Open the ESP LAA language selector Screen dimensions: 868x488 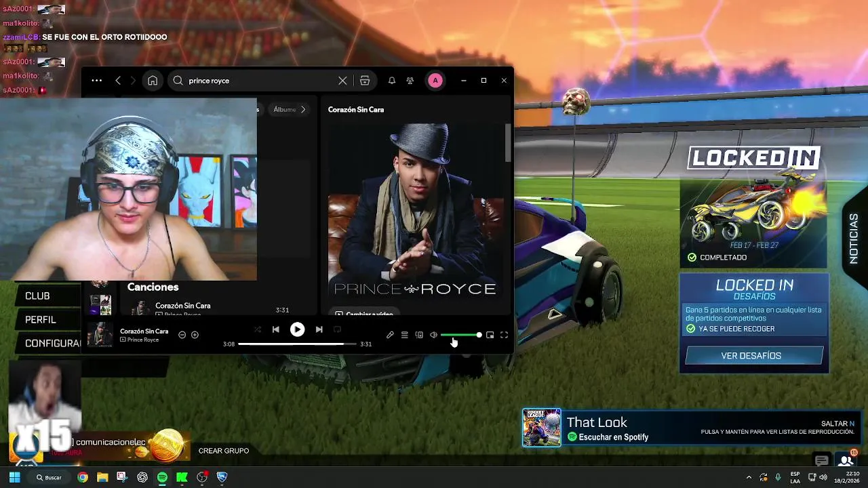[795, 477]
